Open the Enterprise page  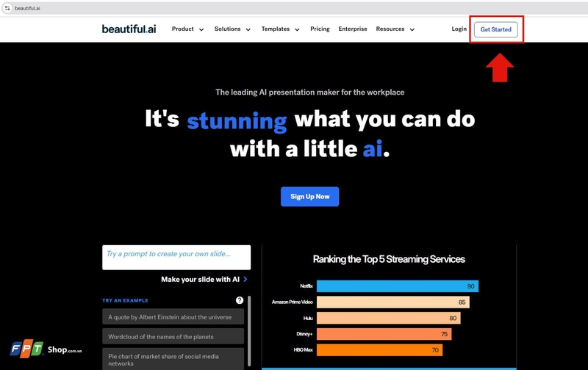pyautogui.click(x=353, y=29)
